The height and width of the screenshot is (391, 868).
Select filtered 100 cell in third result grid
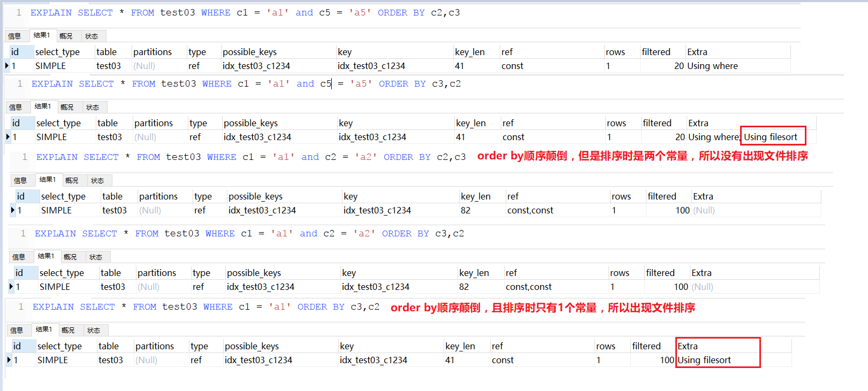[668, 210]
